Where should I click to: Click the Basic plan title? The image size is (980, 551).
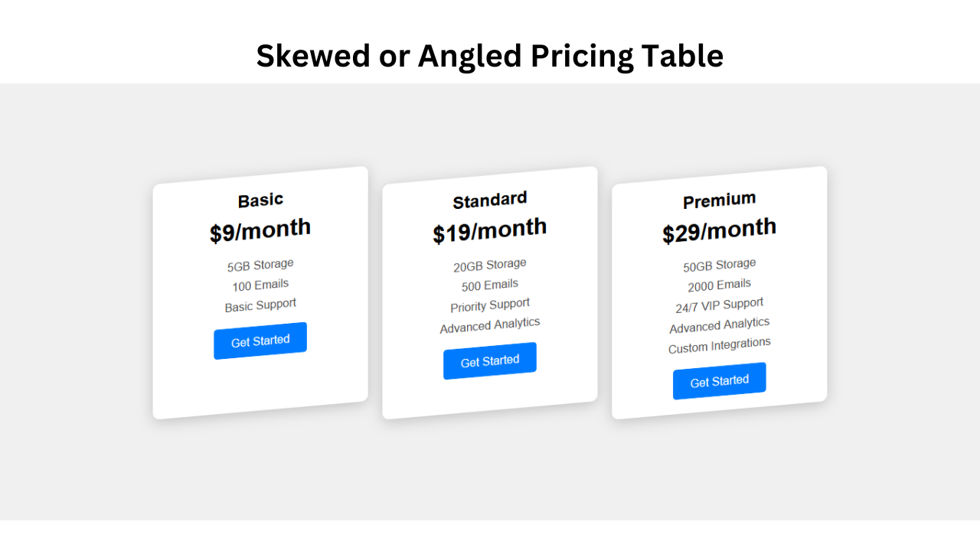[x=260, y=199]
